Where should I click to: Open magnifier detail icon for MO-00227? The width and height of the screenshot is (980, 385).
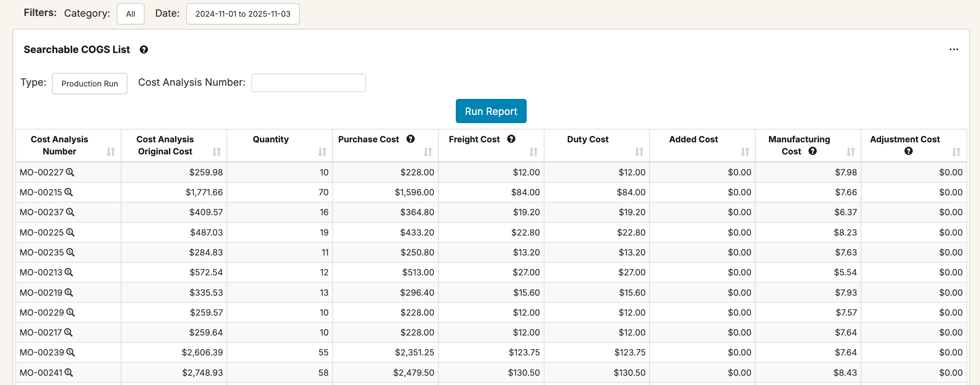coord(70,172)
